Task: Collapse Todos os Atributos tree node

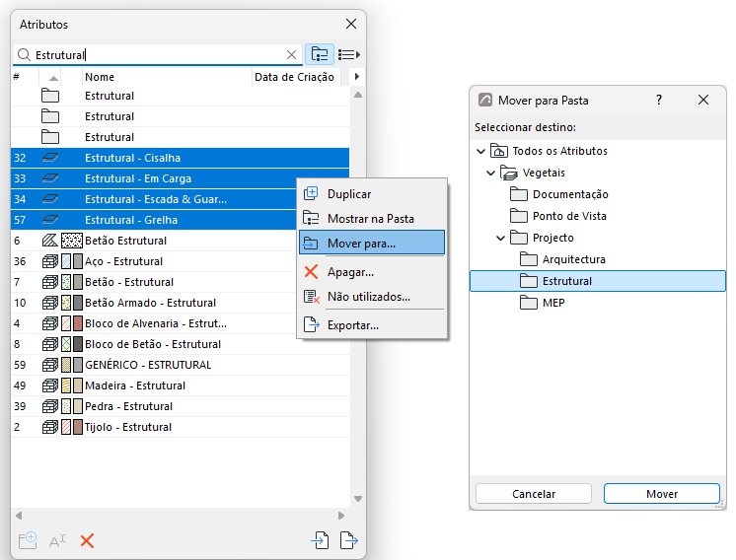Action: tap(480, 151)
